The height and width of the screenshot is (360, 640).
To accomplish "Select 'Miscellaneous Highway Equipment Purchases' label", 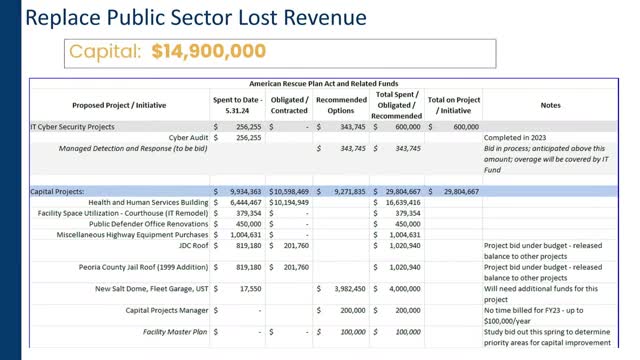I will [x=132, y=235].
